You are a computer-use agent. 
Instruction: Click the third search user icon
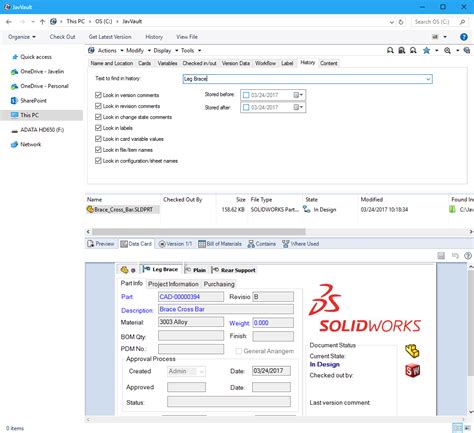413,50
